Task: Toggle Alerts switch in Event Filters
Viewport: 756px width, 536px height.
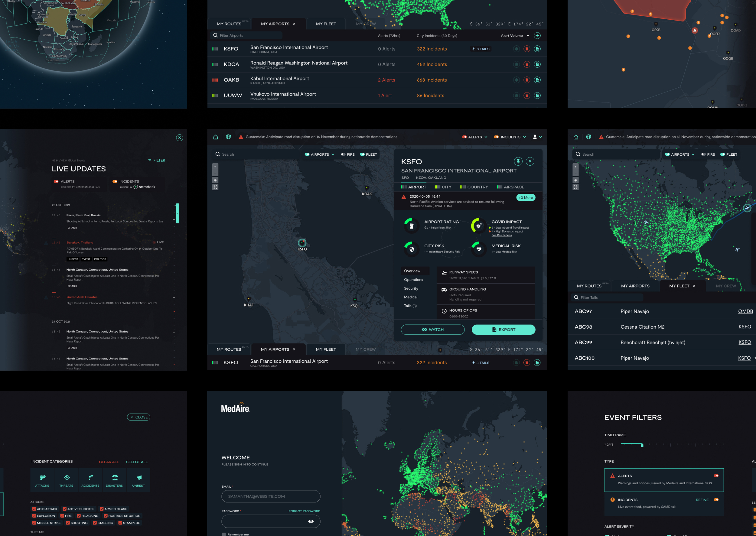Action: (716, 476)
